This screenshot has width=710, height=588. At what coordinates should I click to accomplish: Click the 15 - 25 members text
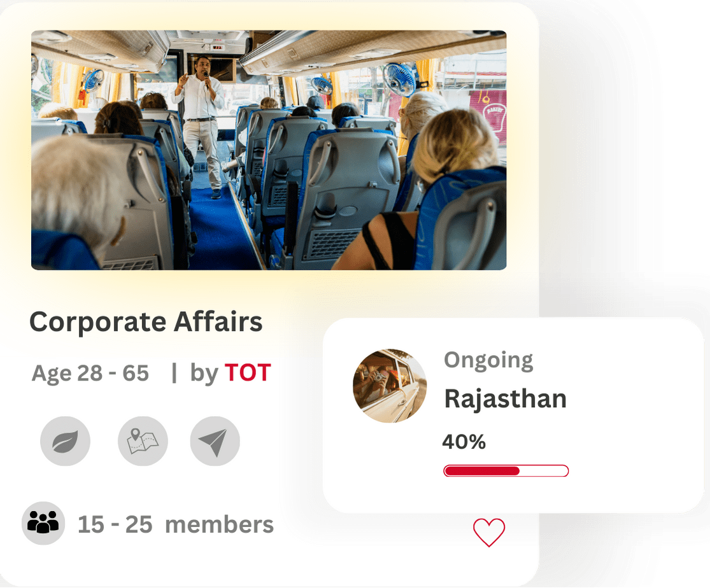pos(176,524)
